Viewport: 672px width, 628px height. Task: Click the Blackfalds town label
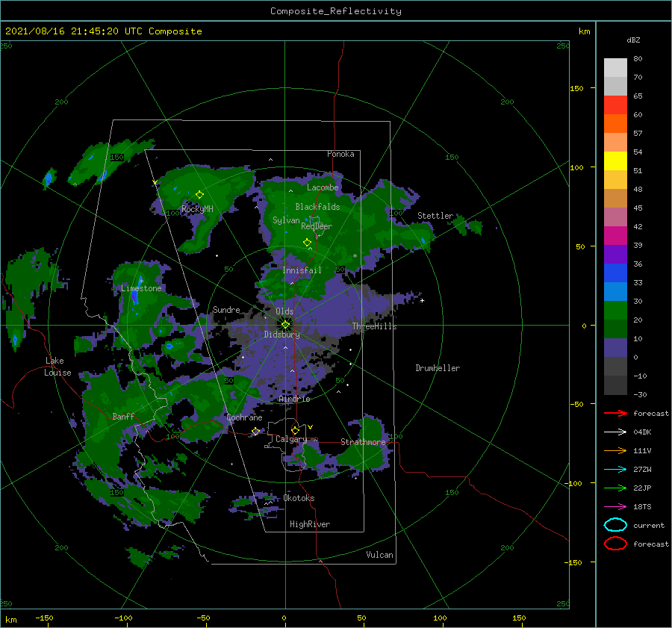point(317,207)
